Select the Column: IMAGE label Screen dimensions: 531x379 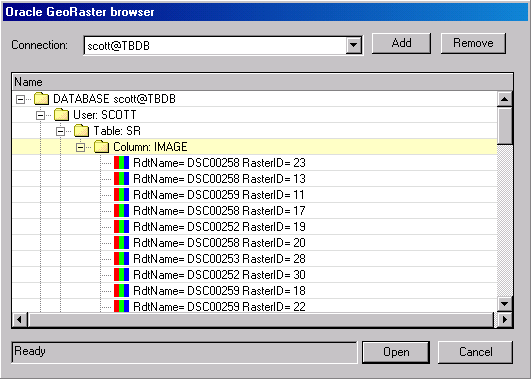[x=150, y=147]
